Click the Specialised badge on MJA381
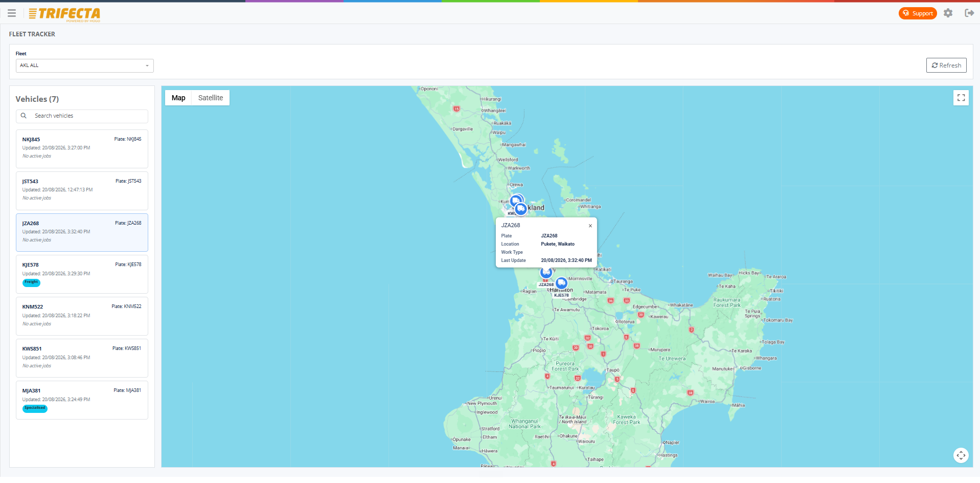The width and height of the screenshot is (980, 483). (35, 408)
